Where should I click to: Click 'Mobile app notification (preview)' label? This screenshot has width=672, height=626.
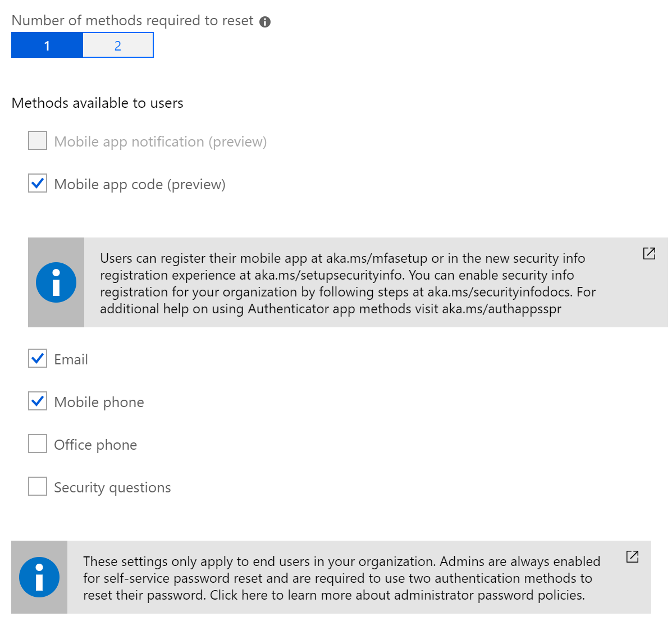[x=161, y=142]
